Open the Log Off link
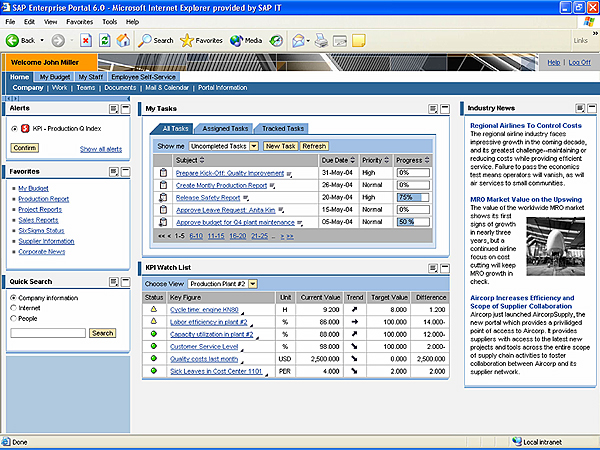This screenshot has width=600, height=450. point(579,62)
